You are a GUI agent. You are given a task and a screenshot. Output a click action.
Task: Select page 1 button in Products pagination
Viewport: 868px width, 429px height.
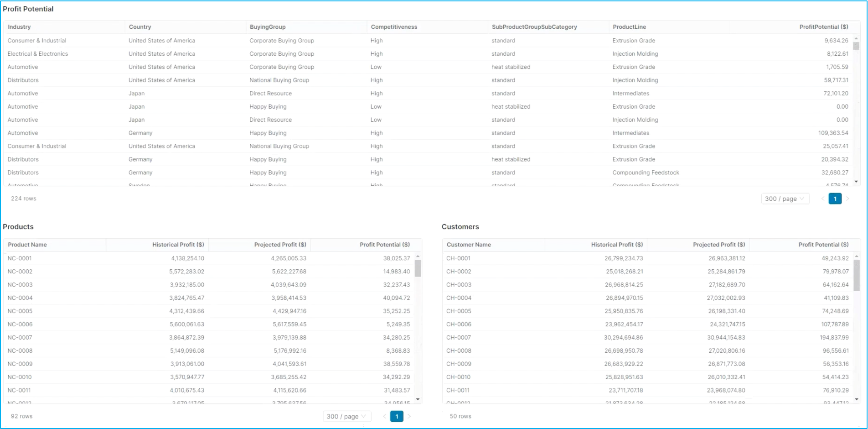click(x=397, y=416)
